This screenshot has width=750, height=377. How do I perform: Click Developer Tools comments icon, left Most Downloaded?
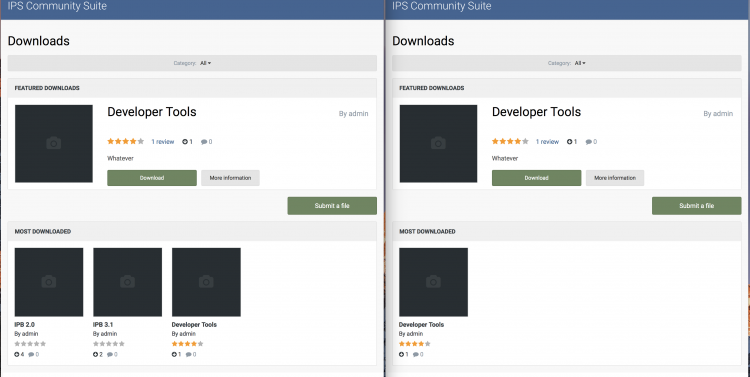click(x=188, y=355)
